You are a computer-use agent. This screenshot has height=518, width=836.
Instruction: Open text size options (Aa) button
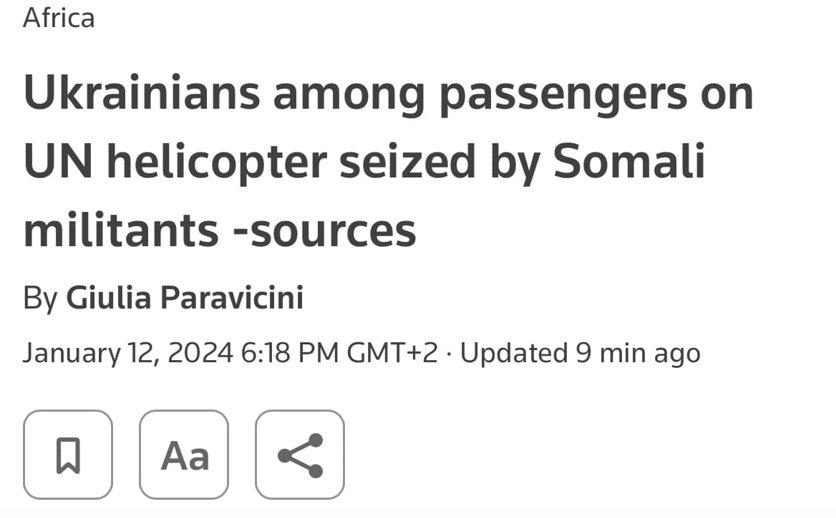184,455
